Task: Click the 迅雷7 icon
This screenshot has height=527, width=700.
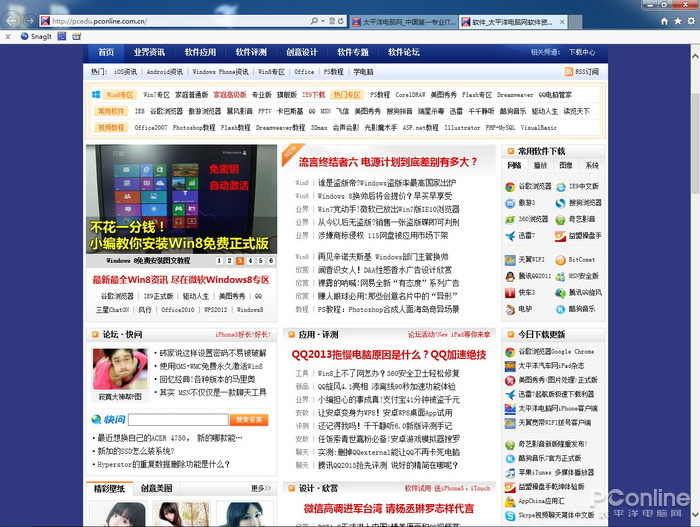Action: click(510, 236)
